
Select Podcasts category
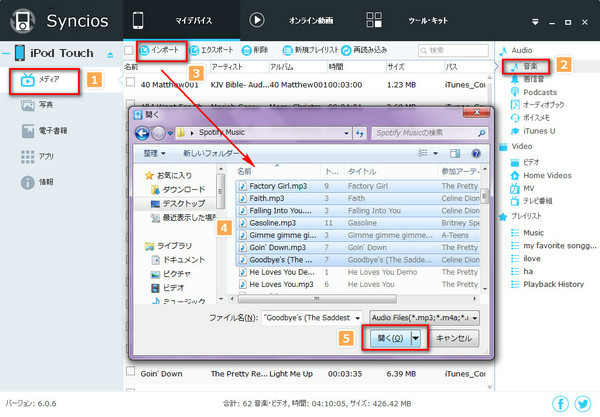click(x=534, y=92)
